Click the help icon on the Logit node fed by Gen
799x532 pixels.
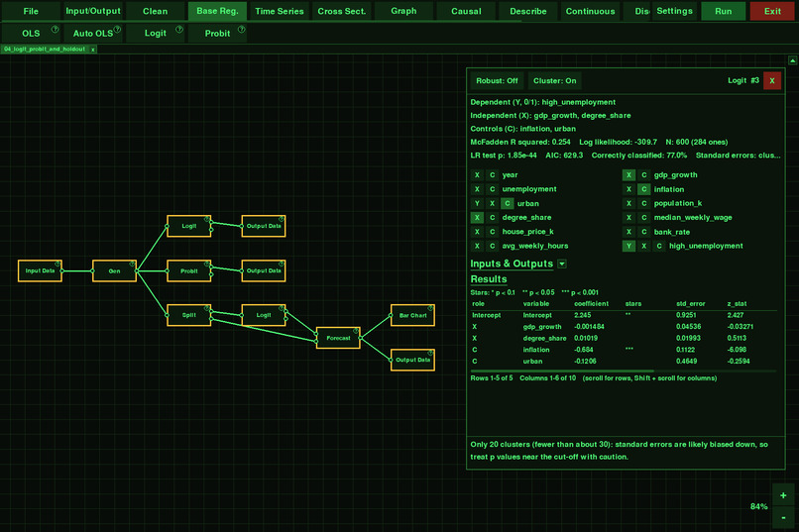pyautogui.click(x=206, y=219)
